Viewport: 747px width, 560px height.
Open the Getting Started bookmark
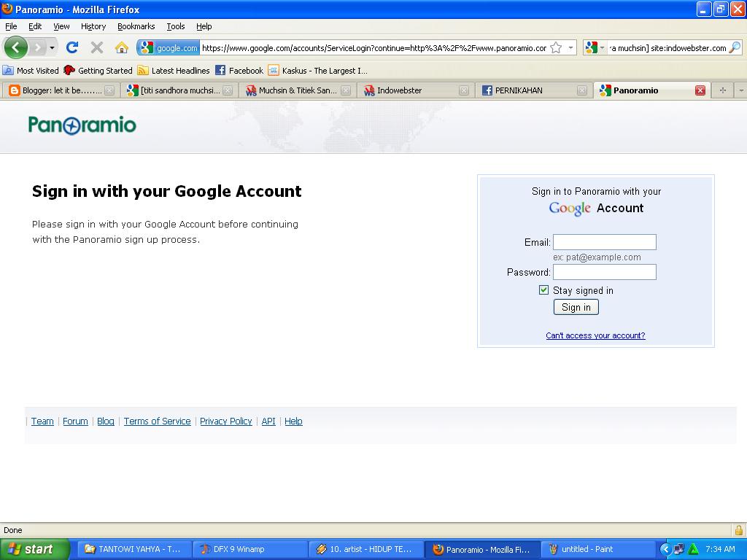[x=98, y=71]
